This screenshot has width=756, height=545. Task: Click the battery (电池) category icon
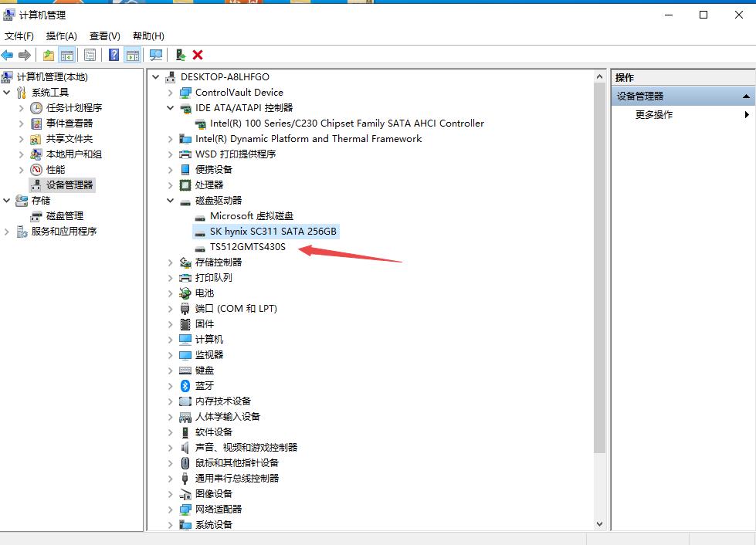click(x=185, y=293)
